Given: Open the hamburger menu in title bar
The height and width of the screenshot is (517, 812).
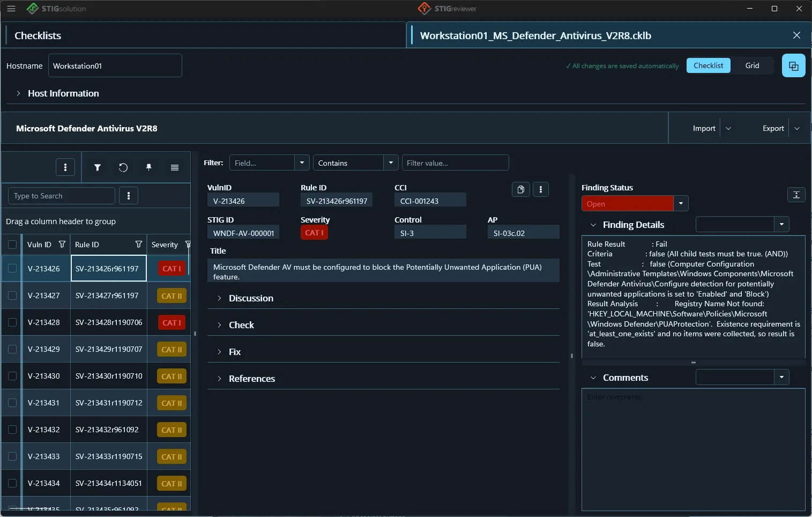Looking at the screenshot, I should (x=11, y=9).
